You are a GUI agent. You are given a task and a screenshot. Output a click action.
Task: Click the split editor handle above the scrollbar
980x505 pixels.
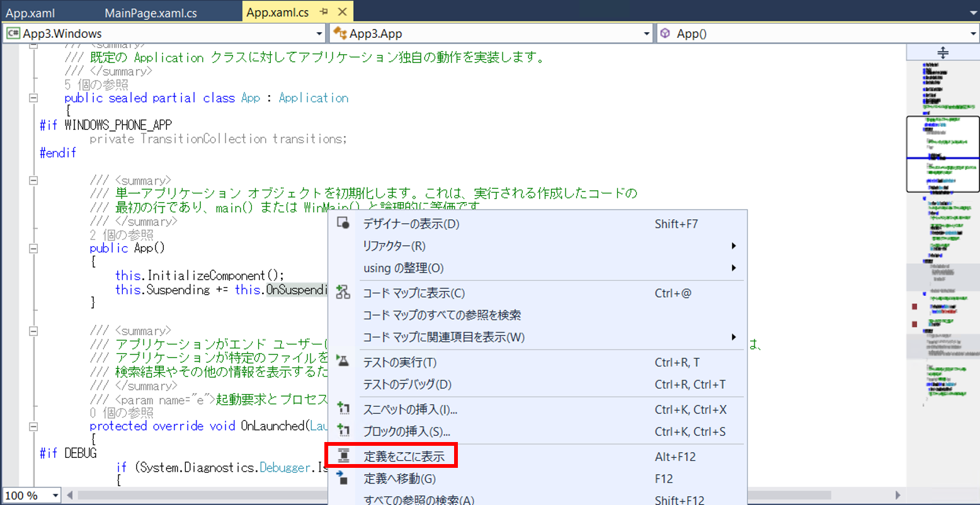[x=943, y=53]
